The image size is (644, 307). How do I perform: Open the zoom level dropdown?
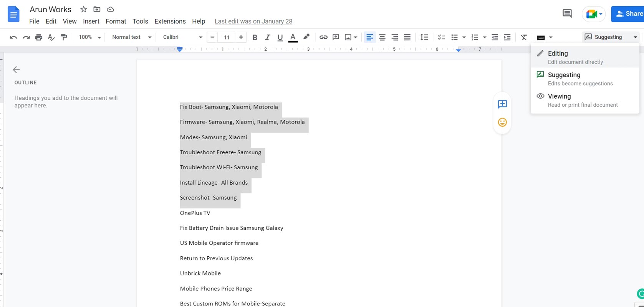click(90, 37)
